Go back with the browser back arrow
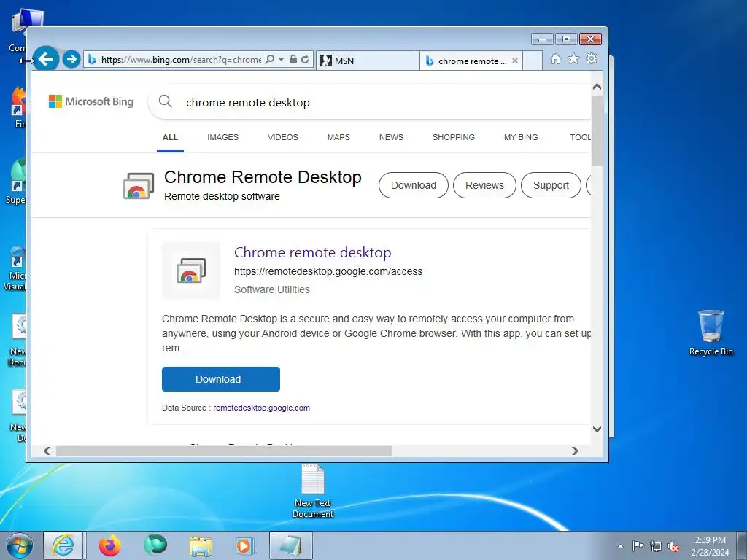747x560 pixels. [46, 59]
